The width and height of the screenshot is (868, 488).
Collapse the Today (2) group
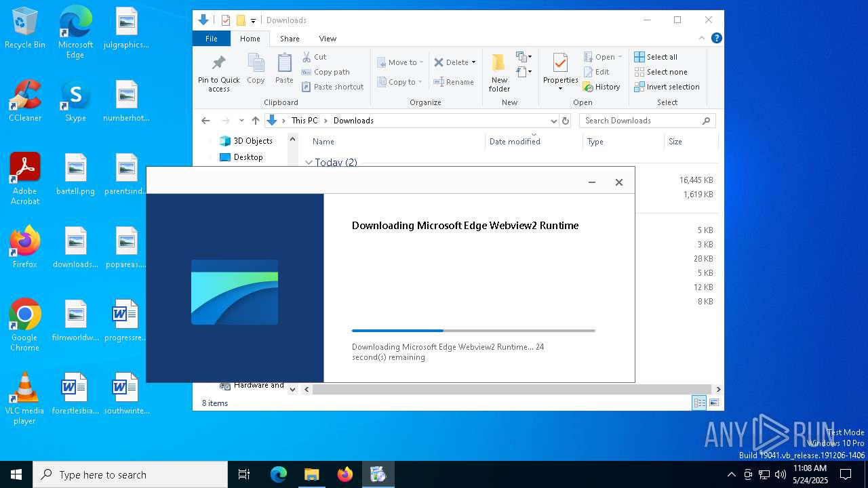tap(309, 163)
